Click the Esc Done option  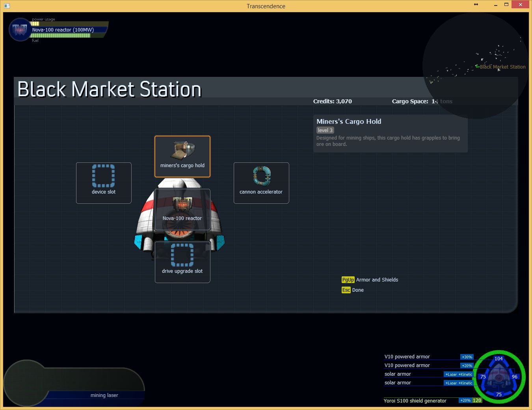(x=353, y=290)
